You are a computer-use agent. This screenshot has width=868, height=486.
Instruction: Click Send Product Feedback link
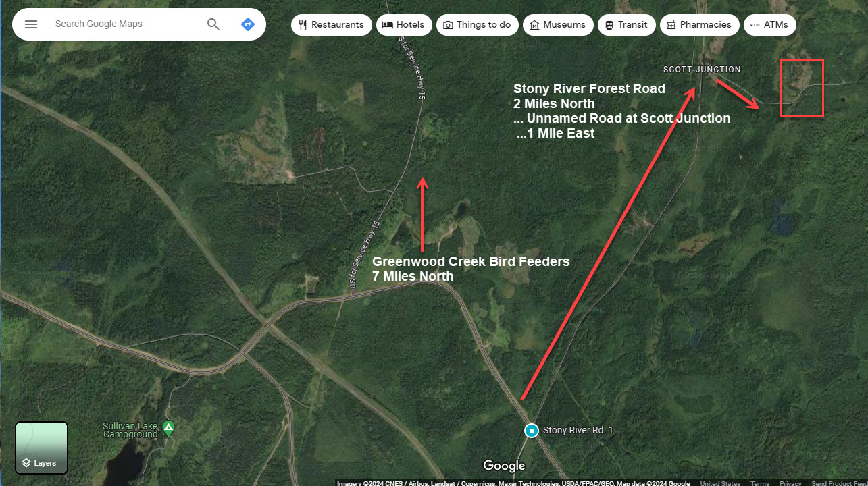click(839, 483)
